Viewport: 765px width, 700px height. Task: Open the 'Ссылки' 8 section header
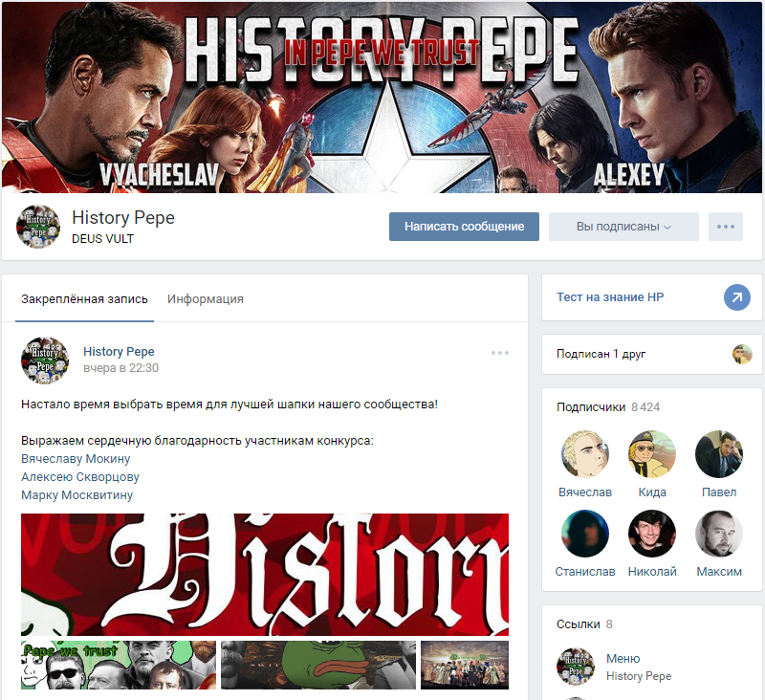coord(584,623)
